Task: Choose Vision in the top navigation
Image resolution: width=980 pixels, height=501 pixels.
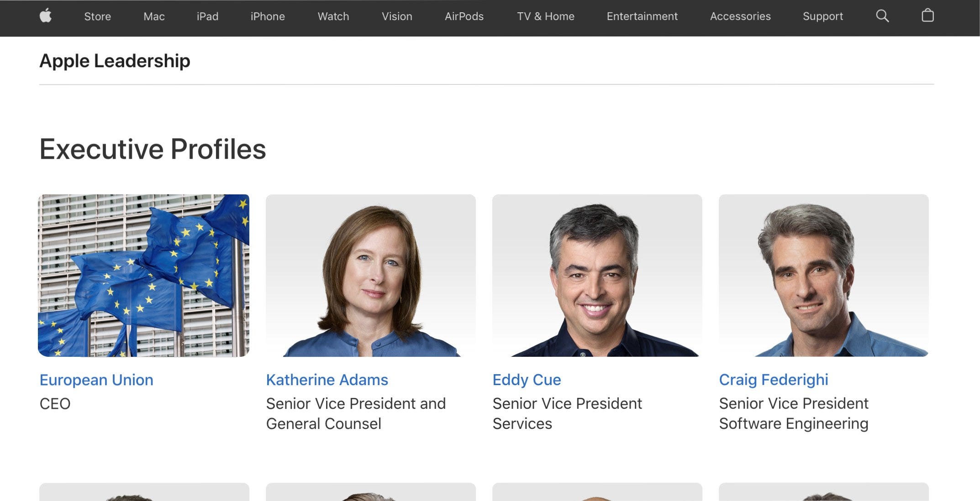Action: pos(397,16)
